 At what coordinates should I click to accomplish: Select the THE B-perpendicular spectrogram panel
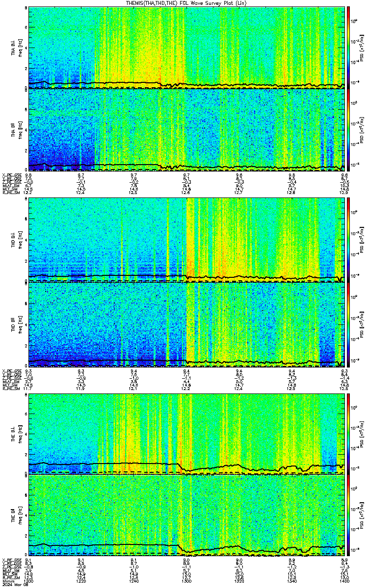[x=186, y=434]
